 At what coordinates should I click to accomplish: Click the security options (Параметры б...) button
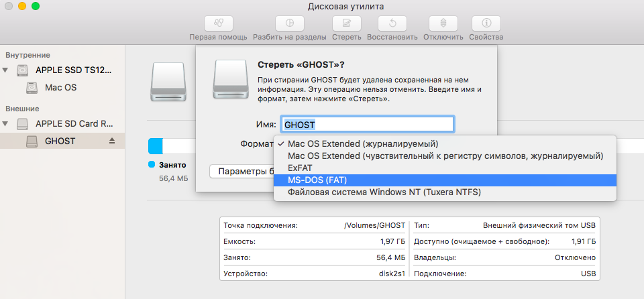242,171
